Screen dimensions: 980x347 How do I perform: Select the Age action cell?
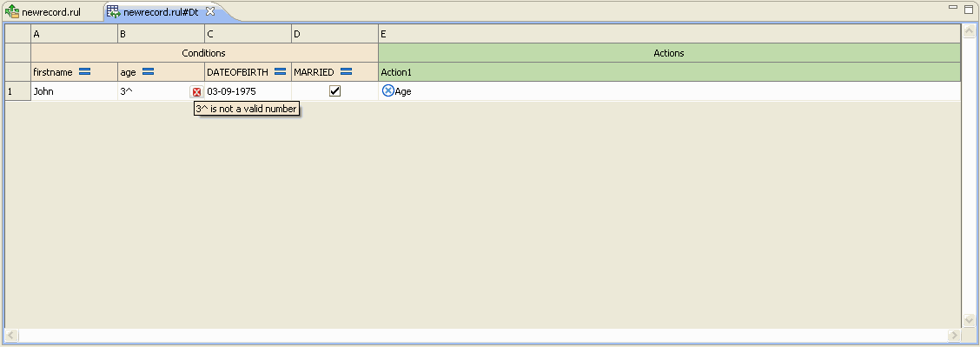[669, 91]
